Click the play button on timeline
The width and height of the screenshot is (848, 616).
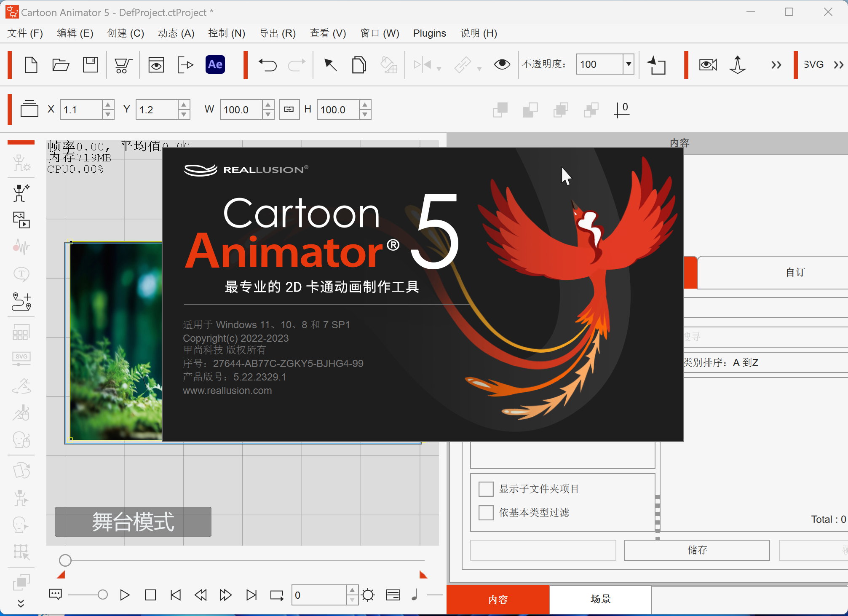pyautogui.click(x=125, y=595)
